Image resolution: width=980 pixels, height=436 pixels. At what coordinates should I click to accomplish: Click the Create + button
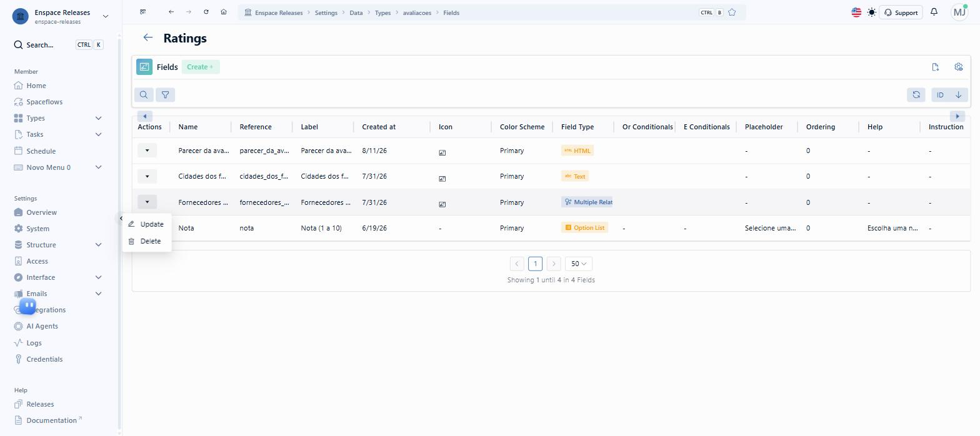point(201,67)
